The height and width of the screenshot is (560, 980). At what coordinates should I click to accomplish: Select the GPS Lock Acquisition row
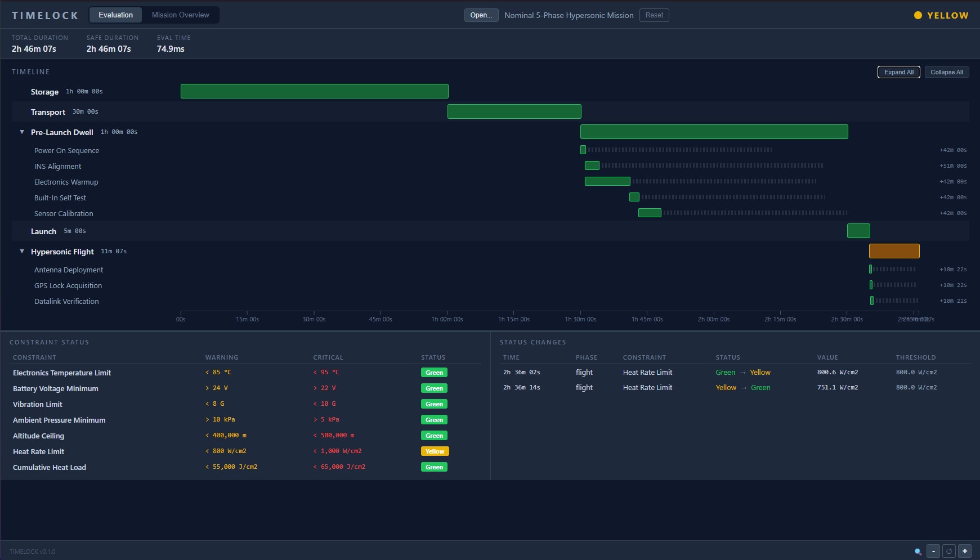pyautogui.click(x=490, y=285)
